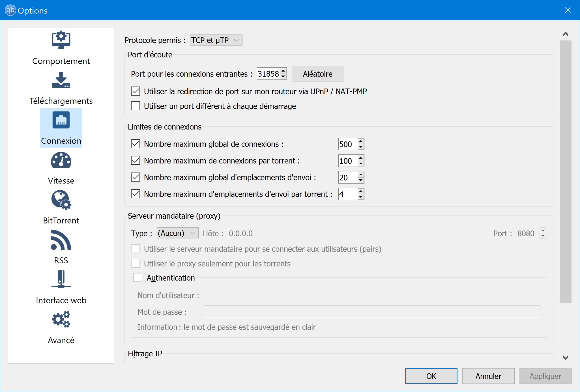This screenshot has width=580, height=392.
Task: Select the RSS feed icon
Action: pos(61,240)
